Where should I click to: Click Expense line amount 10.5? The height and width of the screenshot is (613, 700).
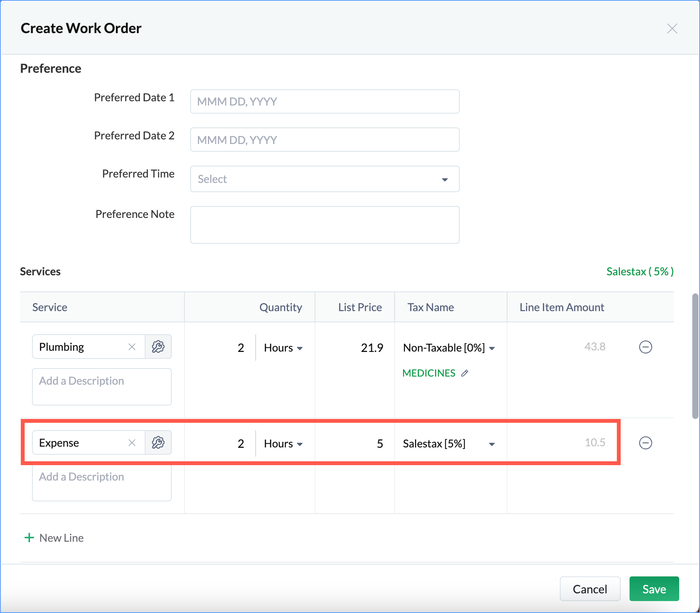pos(595,442)
